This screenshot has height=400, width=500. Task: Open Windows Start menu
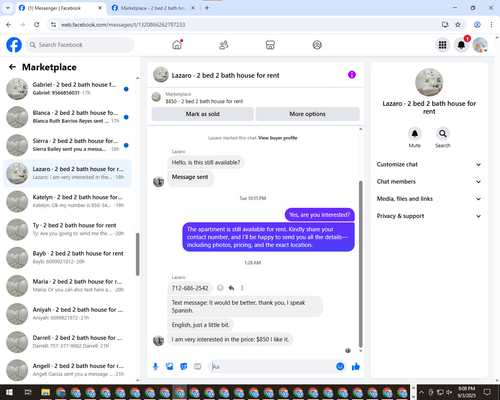9,392
